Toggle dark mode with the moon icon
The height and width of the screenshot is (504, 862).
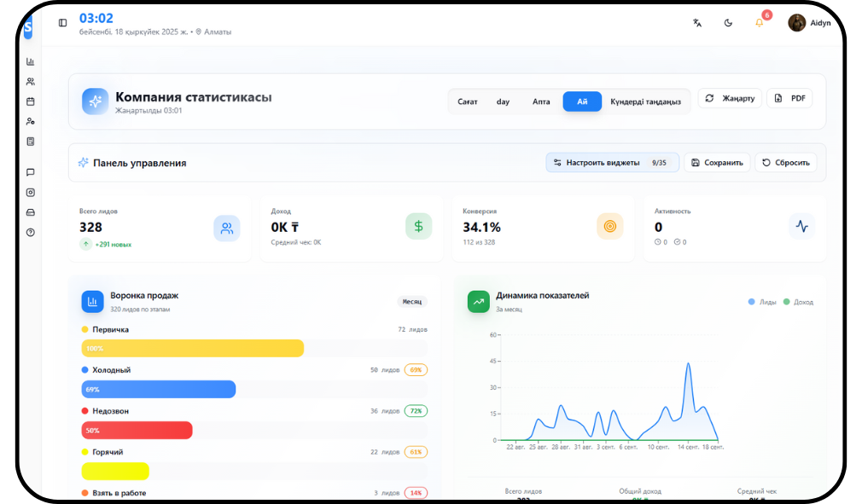728,23
